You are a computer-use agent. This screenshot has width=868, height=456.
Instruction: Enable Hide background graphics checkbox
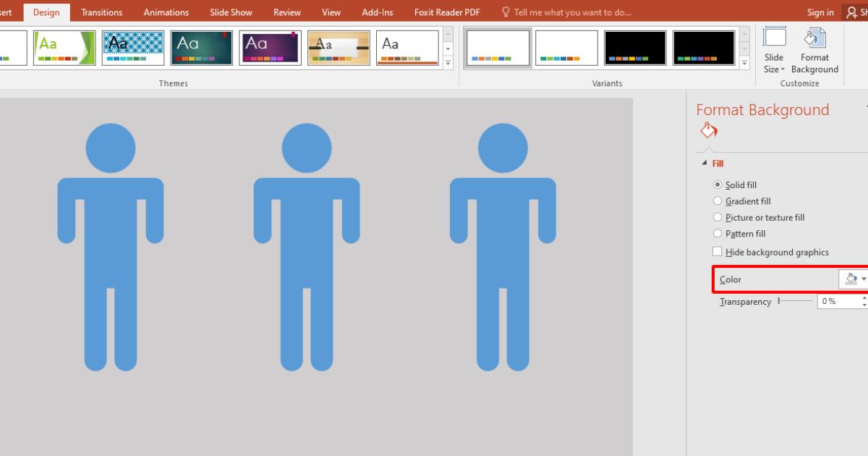(718, 252)
